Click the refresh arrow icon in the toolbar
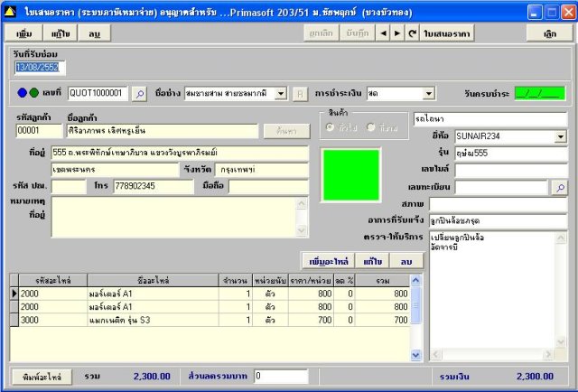Image resolution: width=578 pixels, height=392 pixels. [412, 33]
